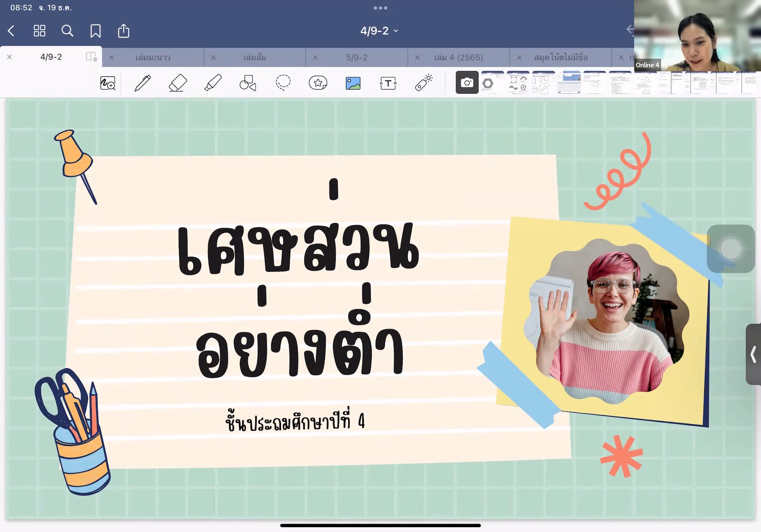Expand the collapsed right side panel arrow

tap(753, 354)
